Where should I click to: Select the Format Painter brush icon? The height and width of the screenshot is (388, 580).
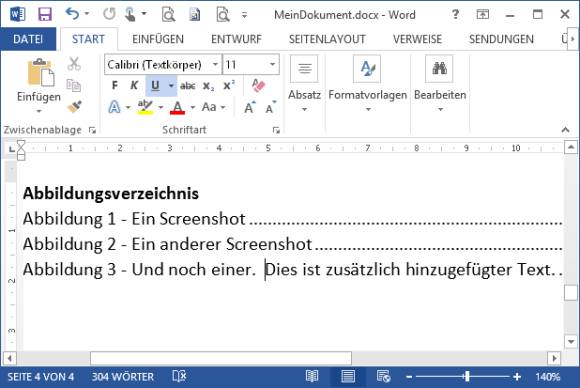point(74,107)
